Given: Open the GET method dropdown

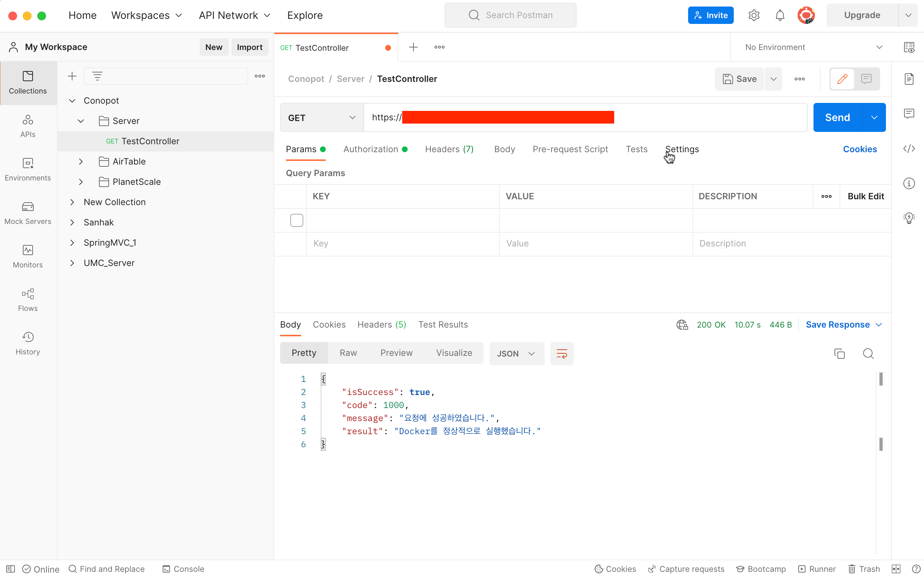Looking at the screenshot, I should pyautogui.click(x=321, y=118).
